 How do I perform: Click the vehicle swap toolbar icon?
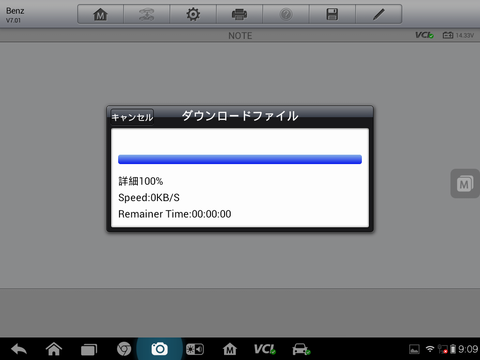click(147, 14)
